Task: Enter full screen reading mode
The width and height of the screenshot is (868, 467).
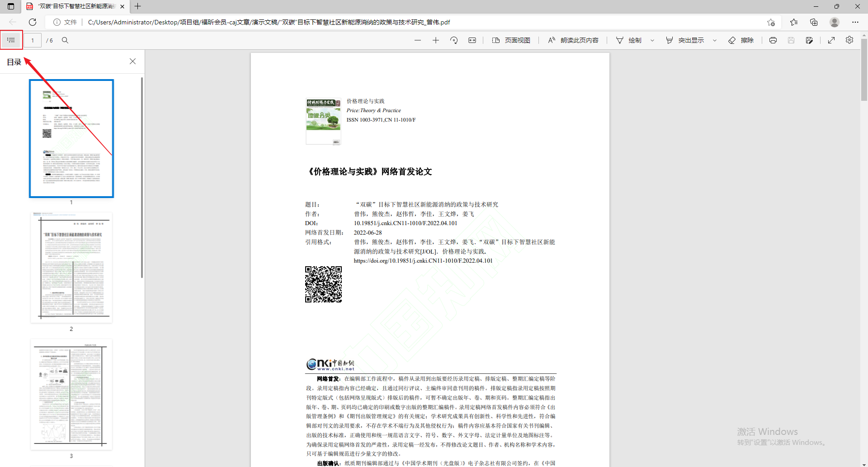Action: click(x=831, y=40)
